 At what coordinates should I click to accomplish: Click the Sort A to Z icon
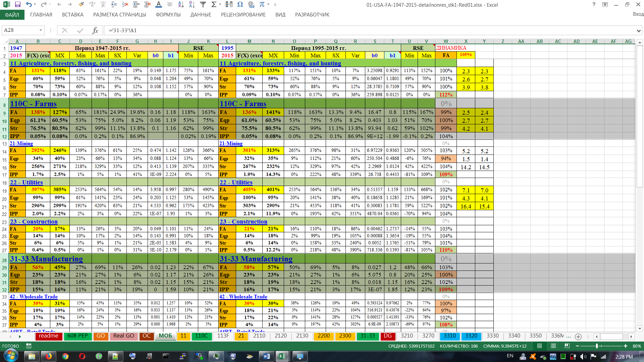point(181,5)
